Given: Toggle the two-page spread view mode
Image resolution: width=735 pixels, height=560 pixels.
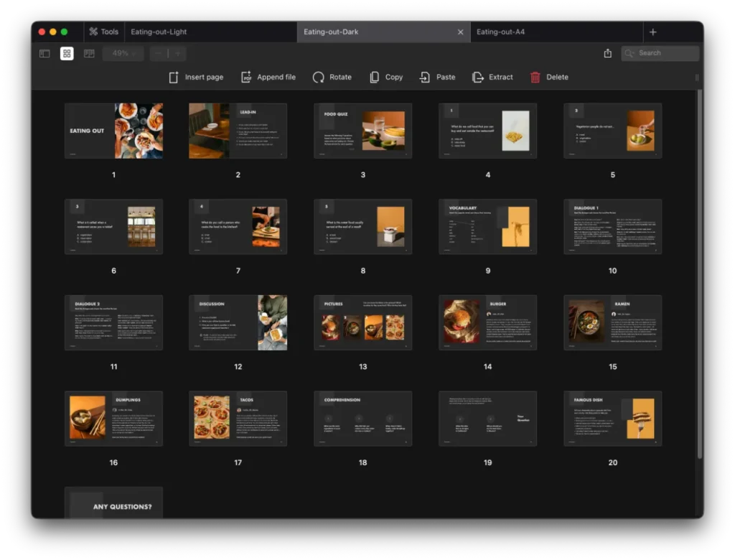Looking at the screenshot, I should [88, 53].
